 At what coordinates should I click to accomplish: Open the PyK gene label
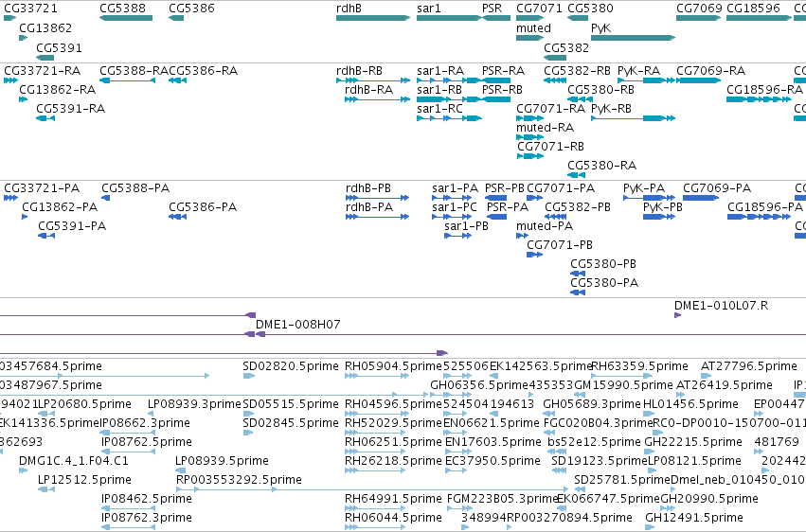[600, 27]
